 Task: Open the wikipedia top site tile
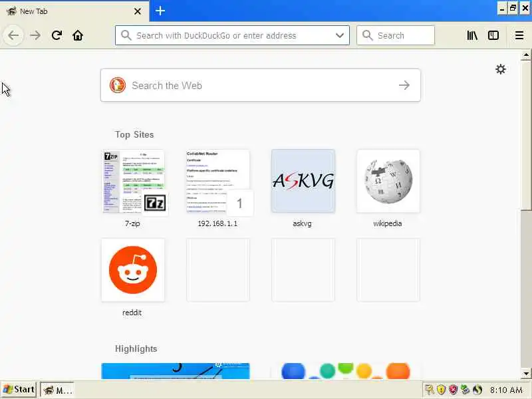click(388, 181)
